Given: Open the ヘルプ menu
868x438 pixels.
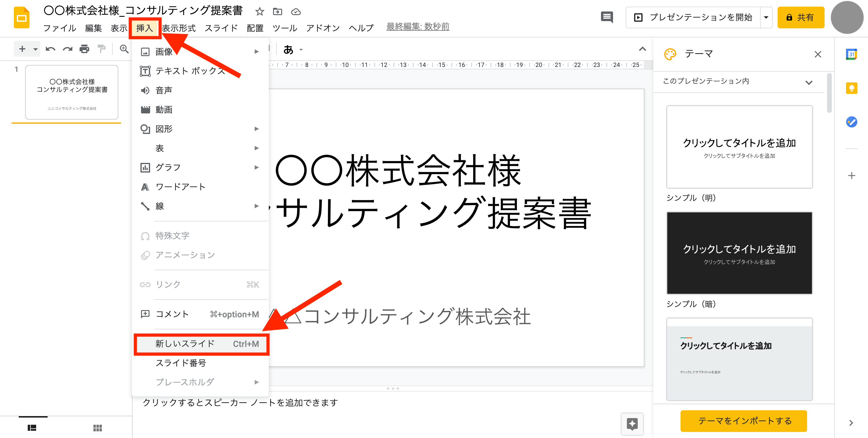Looking at the screenshot, I should pyautogui.click(x=361, y=28).
